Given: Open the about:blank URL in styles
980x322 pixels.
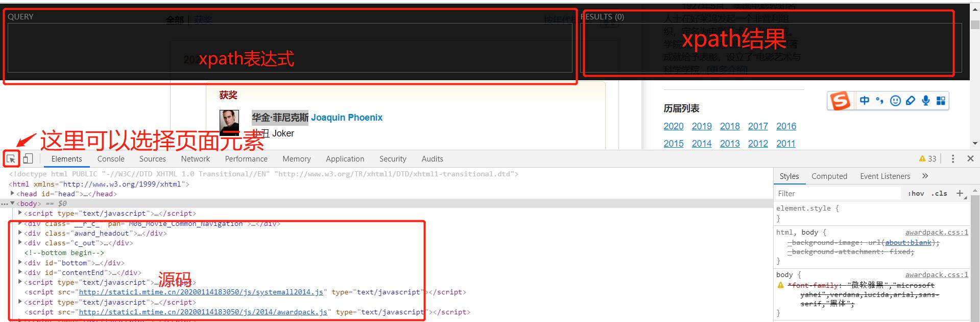Looking at the screenshot, I should [x=909, y=243].
